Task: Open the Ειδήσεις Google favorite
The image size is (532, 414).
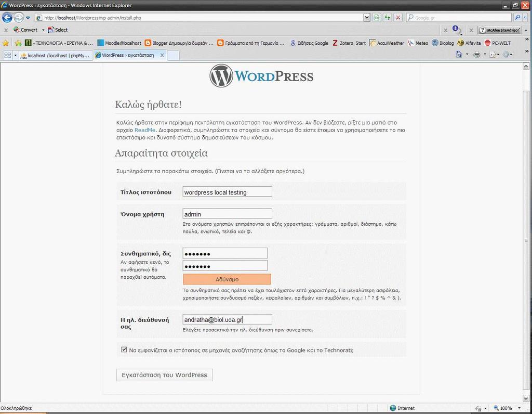Action: [309, 43]
